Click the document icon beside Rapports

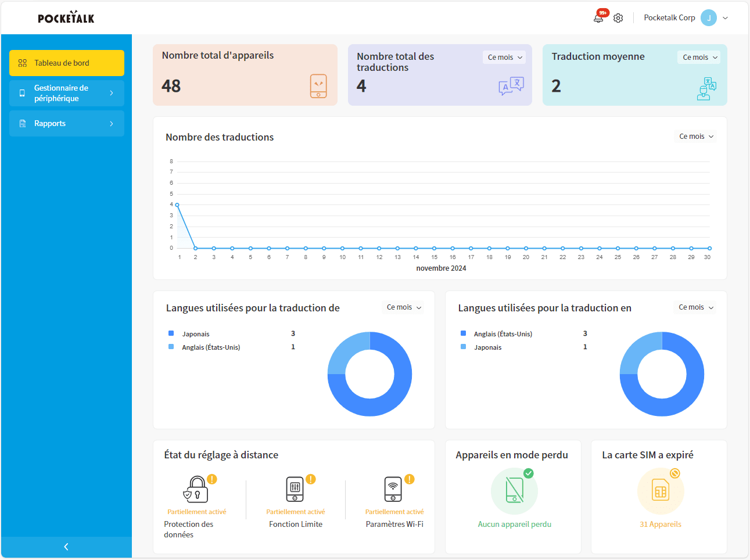[23, 123]
